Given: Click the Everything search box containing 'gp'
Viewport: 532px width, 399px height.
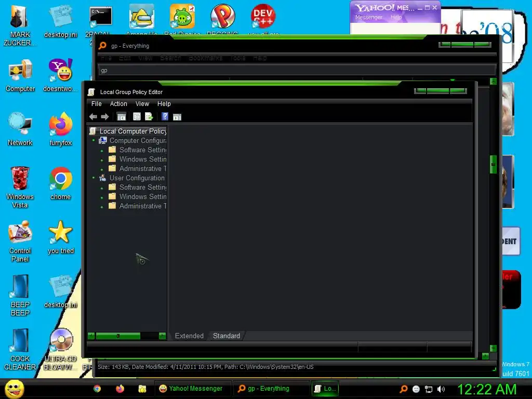Looking at the screenshot, I should tap(297, 70).
